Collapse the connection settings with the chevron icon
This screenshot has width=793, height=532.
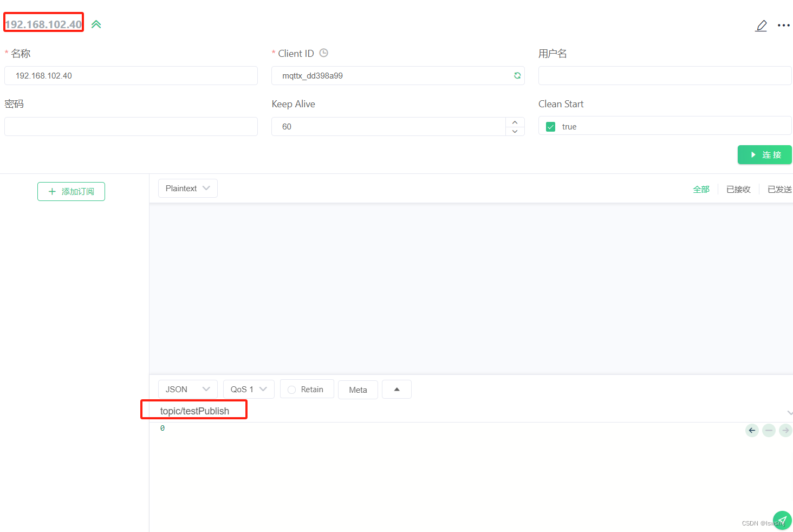point(96,24)
